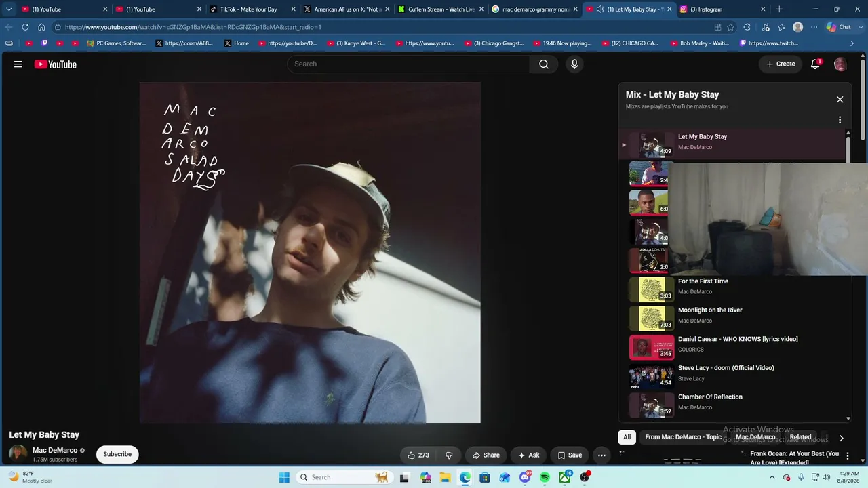The image size is (868, 488).
Task: Open Mac DeMarco channel name link
Action: click(x=55, y=450)
